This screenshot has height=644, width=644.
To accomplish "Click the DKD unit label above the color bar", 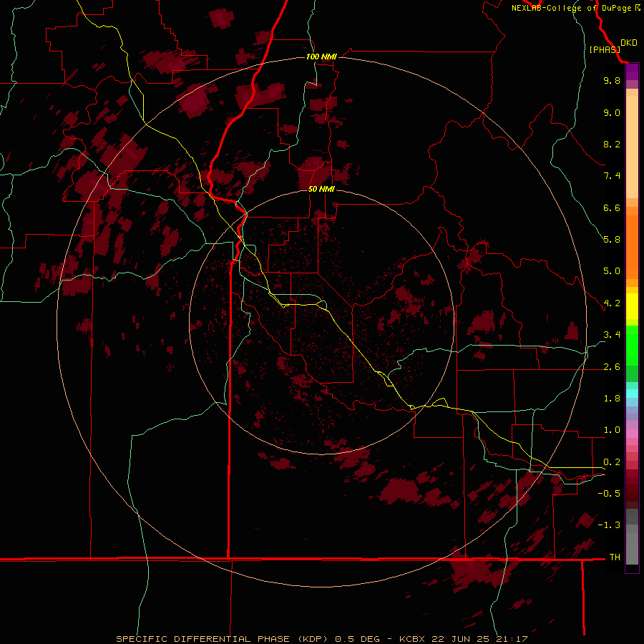I will [x=629, y=42].
